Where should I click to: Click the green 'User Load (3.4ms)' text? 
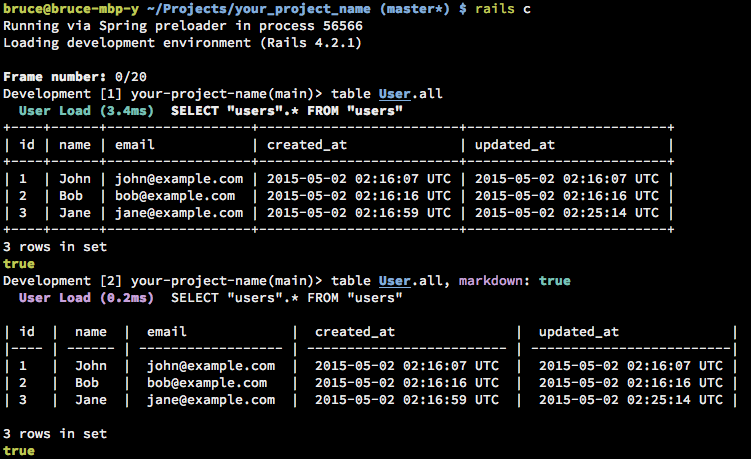pyautogui.click(x=86, y=111)
